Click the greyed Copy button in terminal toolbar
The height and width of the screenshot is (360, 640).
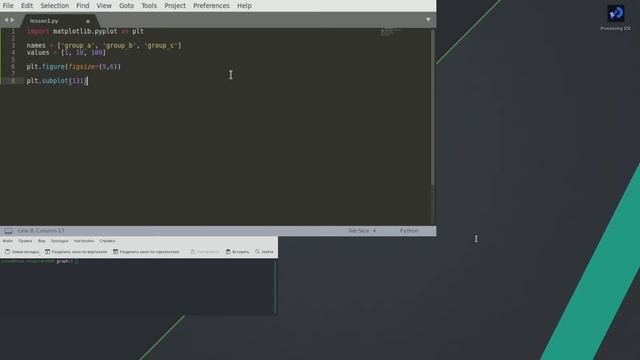pyautogui.click(x=205, y=252)
